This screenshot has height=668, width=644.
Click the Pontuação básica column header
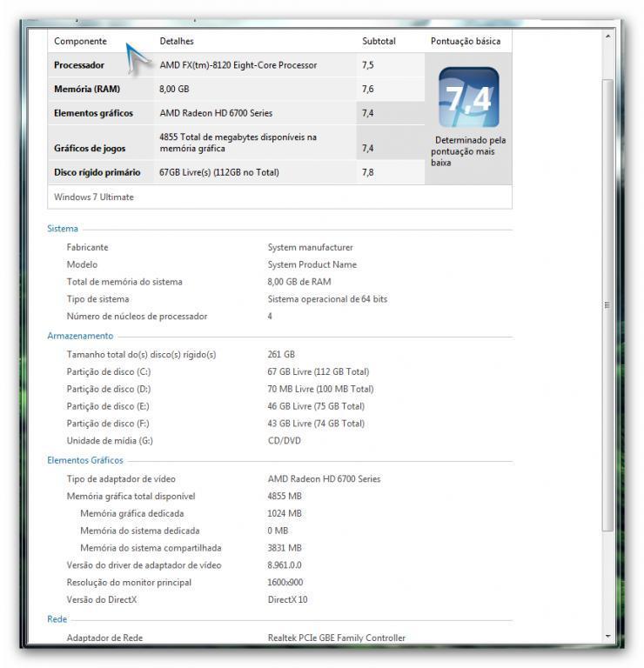466,41
